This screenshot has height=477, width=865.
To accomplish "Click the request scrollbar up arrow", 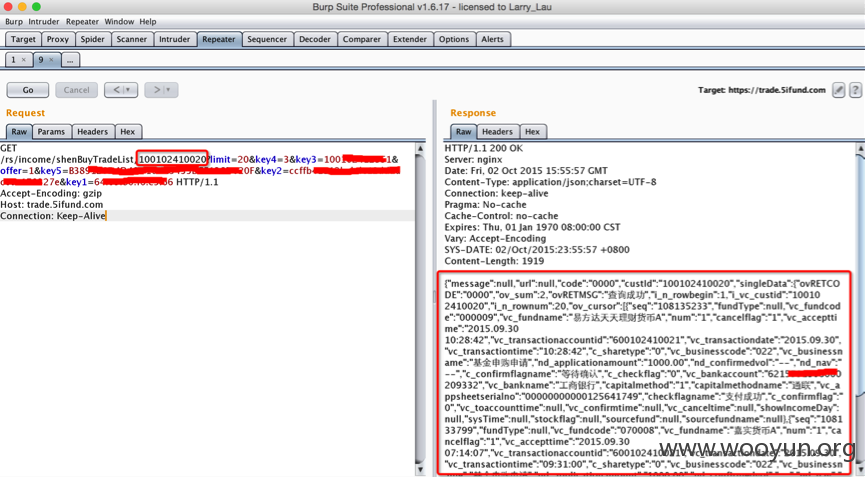I will (420, 148).
